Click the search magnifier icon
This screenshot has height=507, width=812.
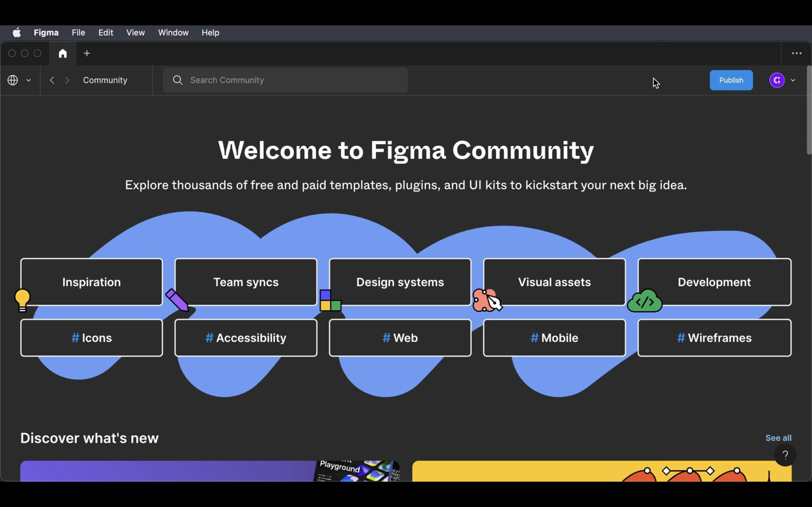pyautogui.click(x=178, y=80)
